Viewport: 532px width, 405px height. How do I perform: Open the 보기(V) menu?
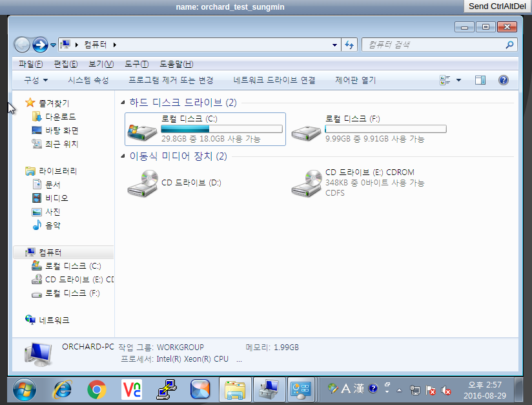click(101, 64)
